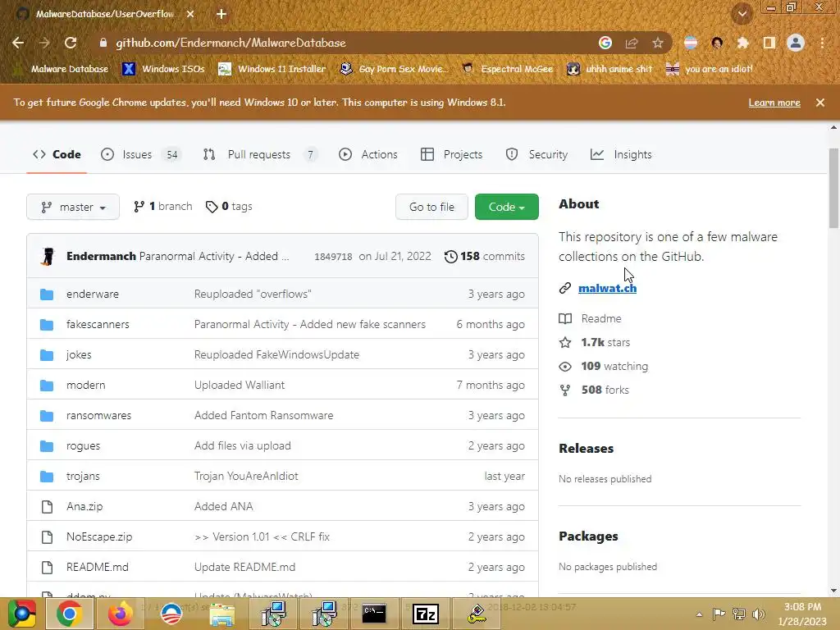This screenshot has height=630, width=840.
Task: Visit the malwat.ch website link
Action: [x=608, y=288]
